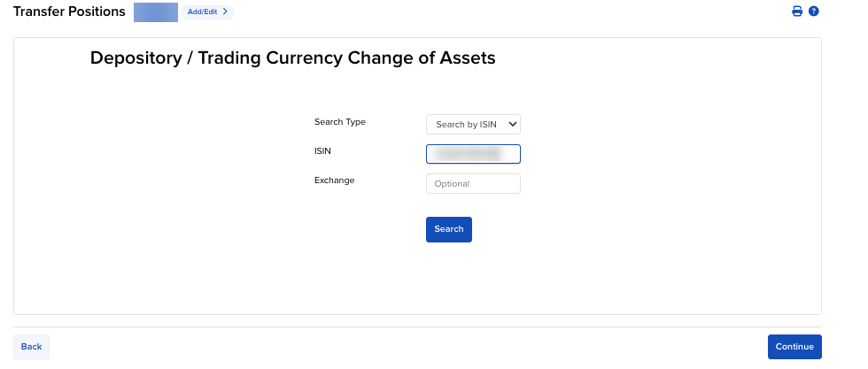The image size is (868, 369).
Task: Click the Search by ISIN dropdown arrow
Action: [513, 125]
